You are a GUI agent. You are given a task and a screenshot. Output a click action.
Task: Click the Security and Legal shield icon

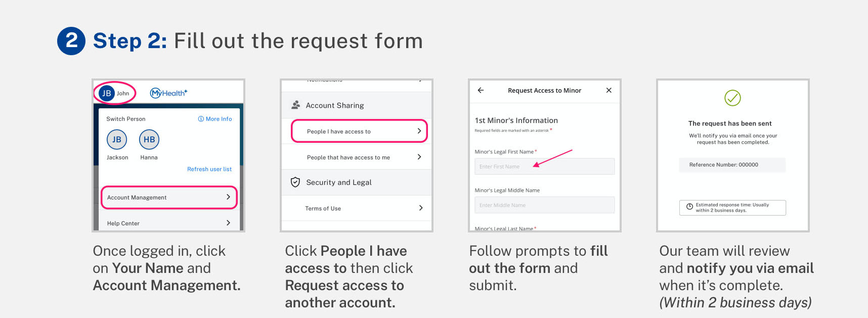[295, 182]
